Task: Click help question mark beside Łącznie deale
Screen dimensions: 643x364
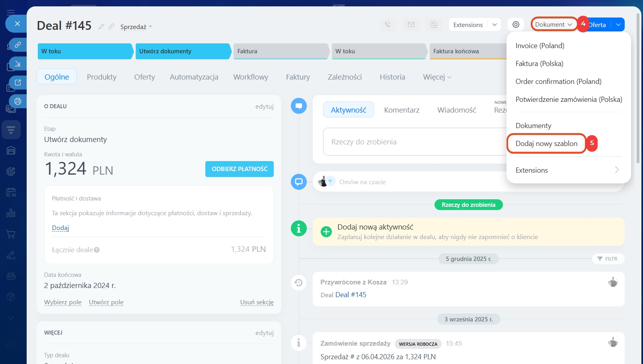Action: point(97,250)
